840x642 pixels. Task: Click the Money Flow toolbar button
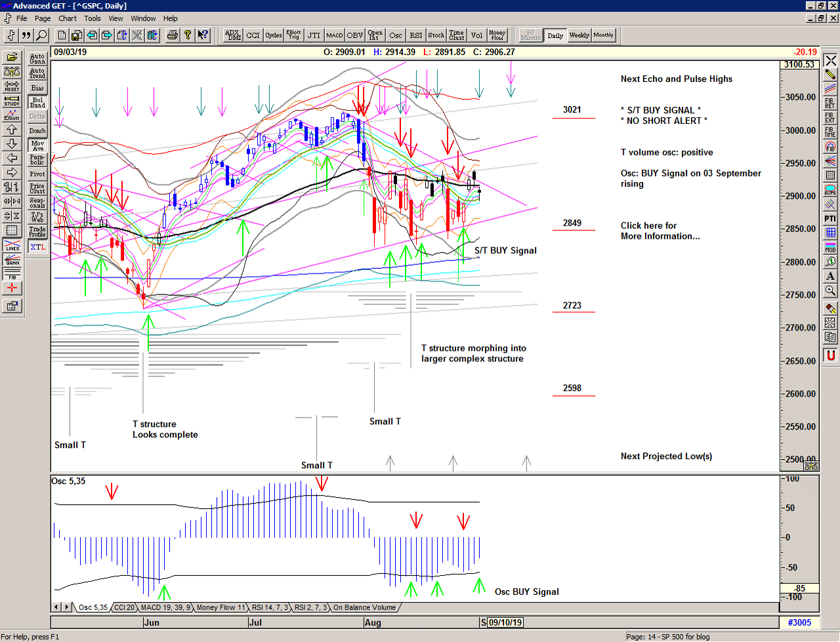pyautogui.click(x=497, y=35)
